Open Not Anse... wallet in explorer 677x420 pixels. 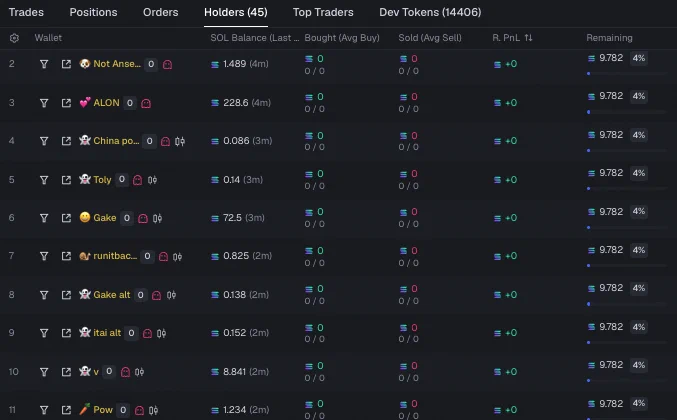pos(66,64)
